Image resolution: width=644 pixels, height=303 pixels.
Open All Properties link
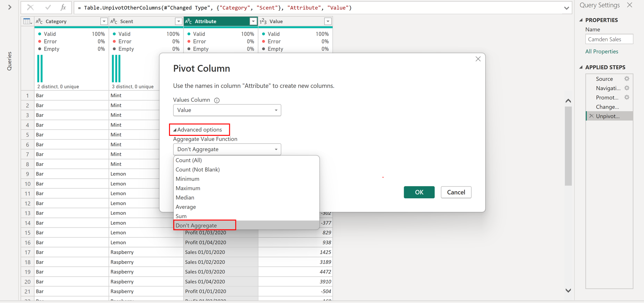[601, 52]
